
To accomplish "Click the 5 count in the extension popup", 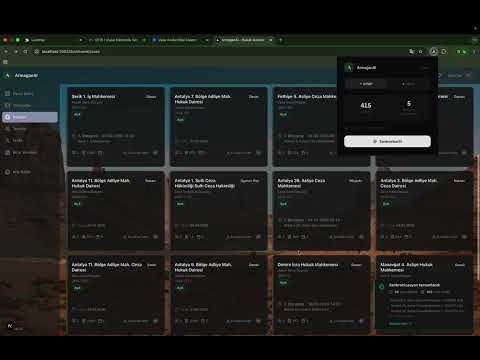I will [409, 104].
